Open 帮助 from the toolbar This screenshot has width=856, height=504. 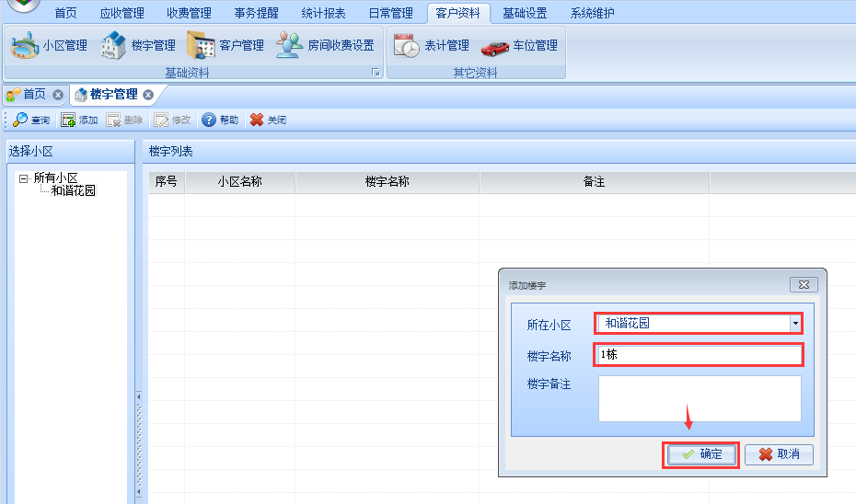220,120
